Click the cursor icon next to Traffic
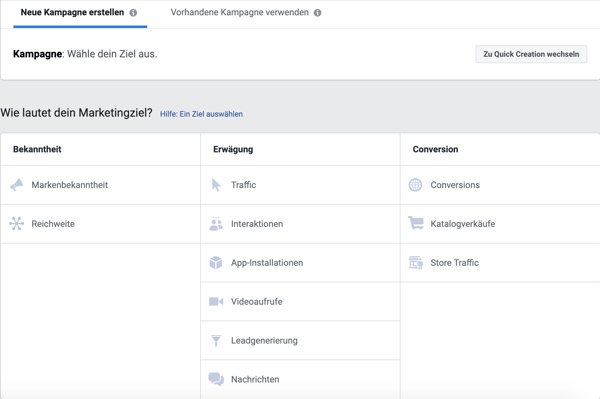This screenshot has height=399, width=600. (x=216, y=185)
